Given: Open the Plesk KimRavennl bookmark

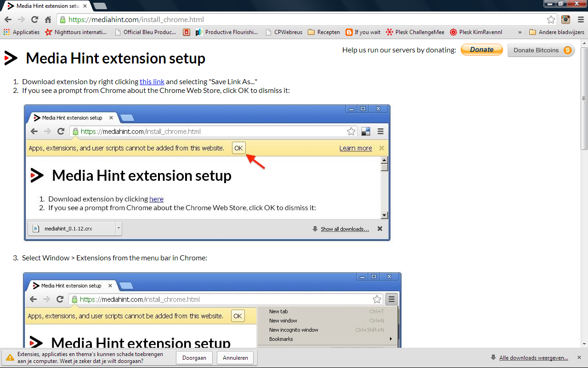Looking at the screenshot, I should [476, 32].
